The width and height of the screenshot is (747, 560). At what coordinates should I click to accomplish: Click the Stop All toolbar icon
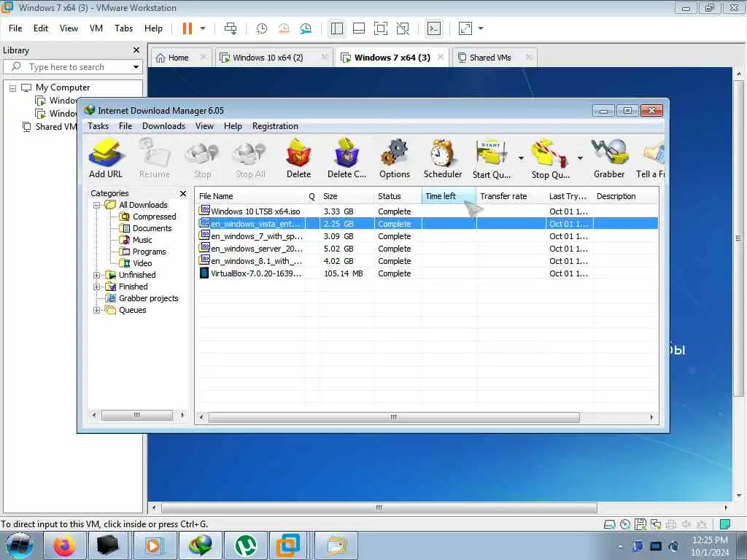[x=250, y=158]
